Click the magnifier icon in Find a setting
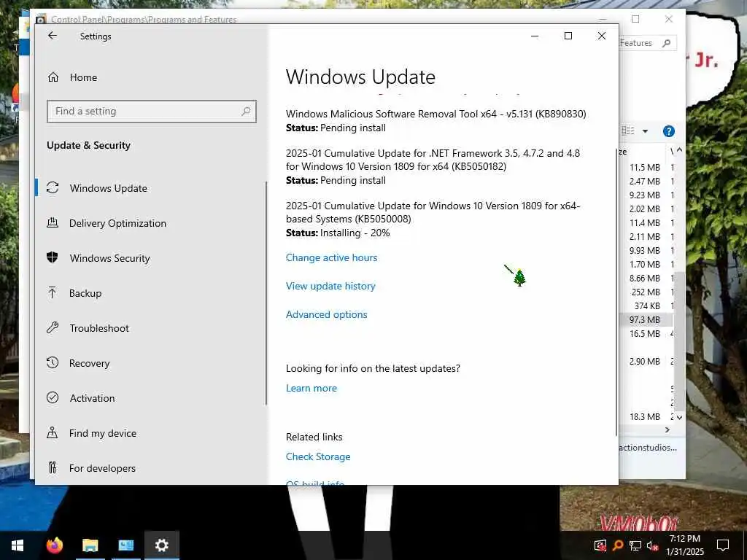 (x=246, y=112)
